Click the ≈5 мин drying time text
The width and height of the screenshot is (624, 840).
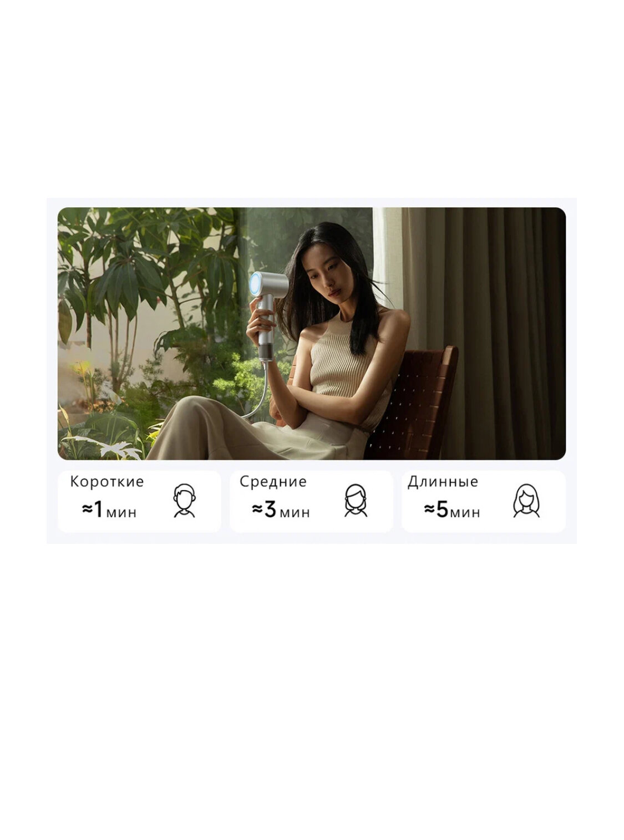pos(452,510)
